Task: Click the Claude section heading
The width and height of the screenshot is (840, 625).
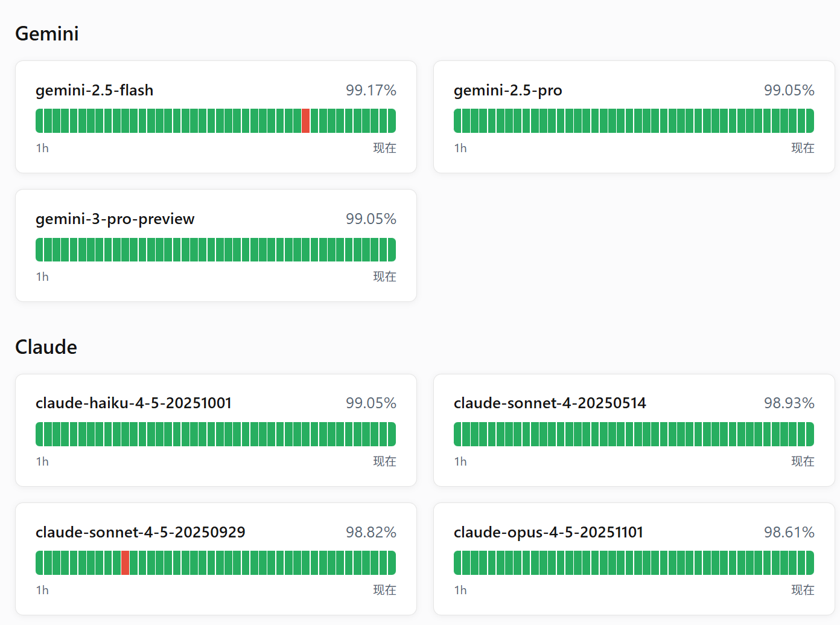Action: (x=46, y=347)
